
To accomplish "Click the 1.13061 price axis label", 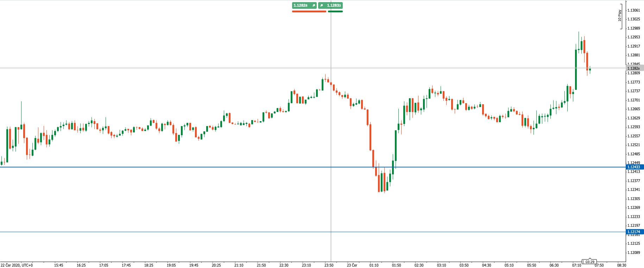I will 634,10.
